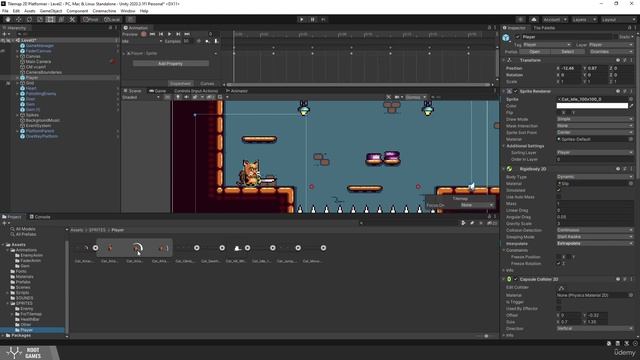Open the Component menu
The image size is (640, 360).
77,11
